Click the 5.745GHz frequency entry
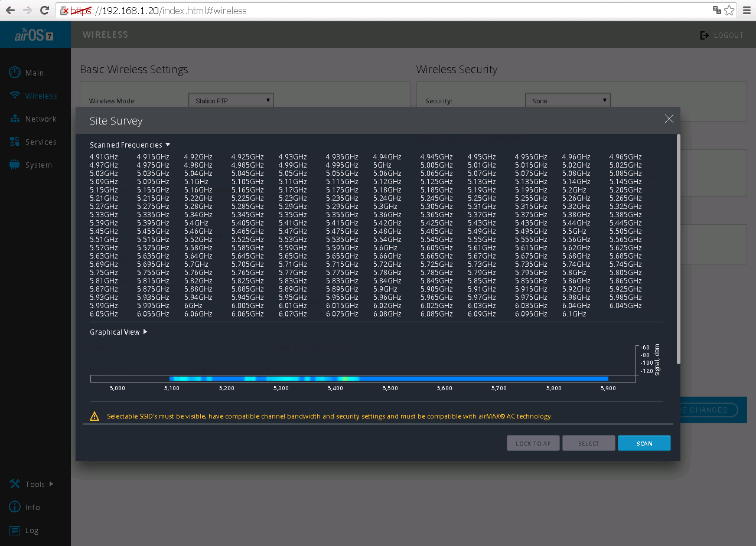Viewport: 756px width, 546px height. [625, 264]
